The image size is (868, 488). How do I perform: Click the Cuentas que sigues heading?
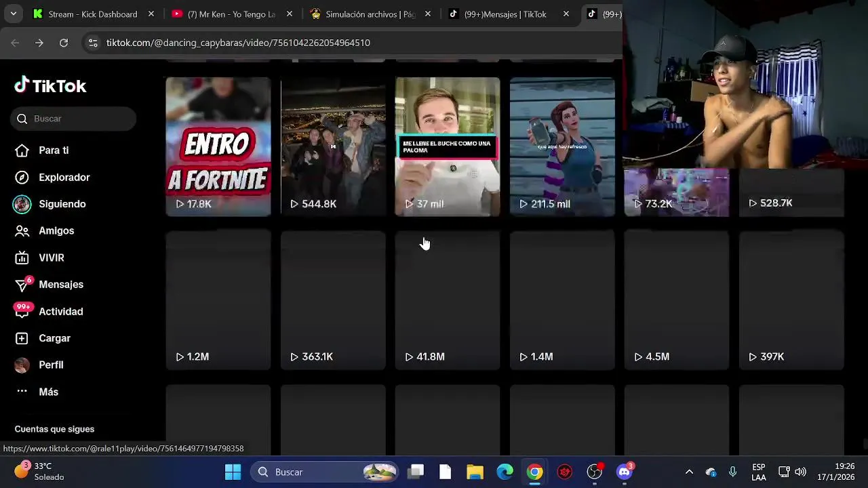click(x=54, y=429)
